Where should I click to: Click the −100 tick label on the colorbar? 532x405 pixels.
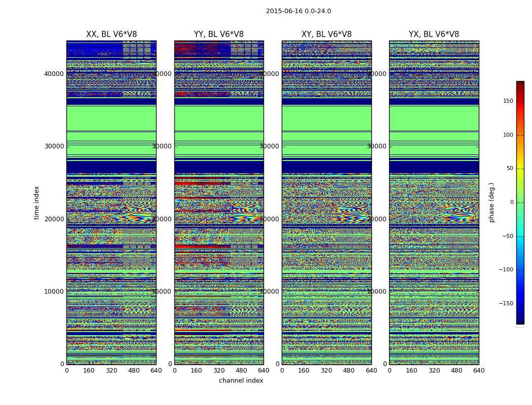[x=505, y=270]
